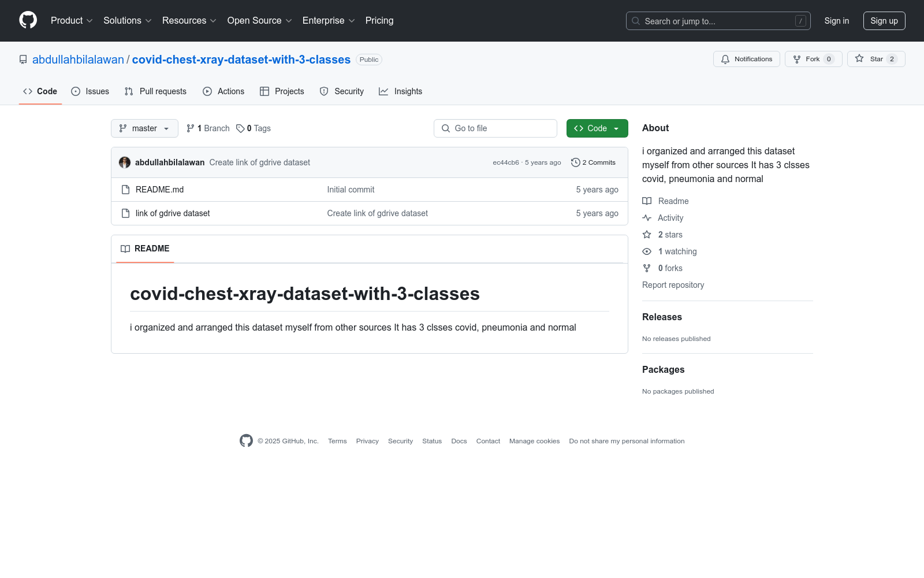Click the Pricing link in header

pos(379,21)
